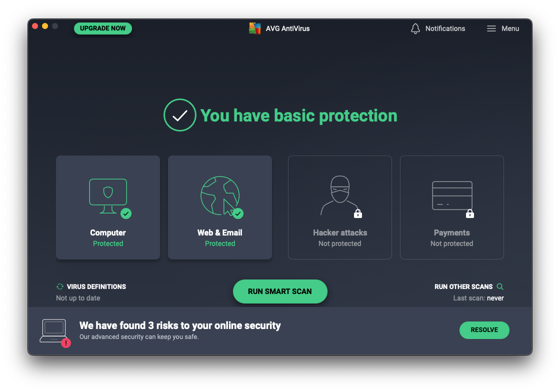560x392 pixels.
Task: Open the hamburger Menu icon
Action: click(491, 28)
